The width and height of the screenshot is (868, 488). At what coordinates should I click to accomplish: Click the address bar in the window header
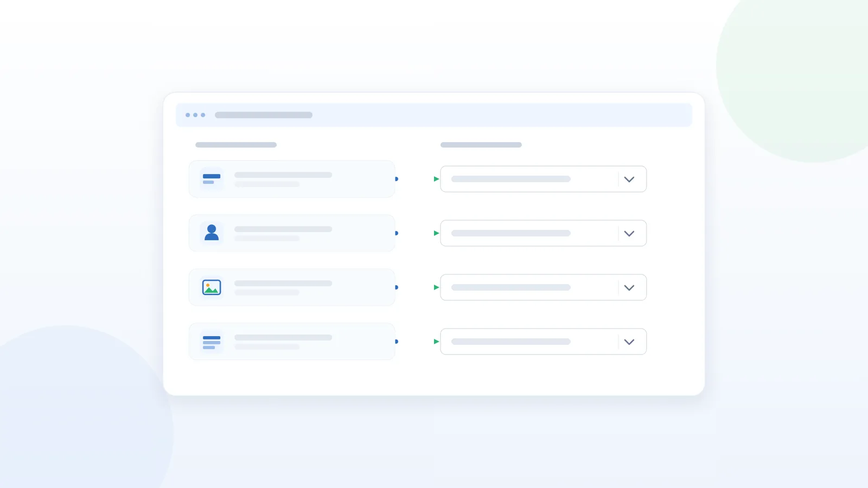click(x=264, y=115)
